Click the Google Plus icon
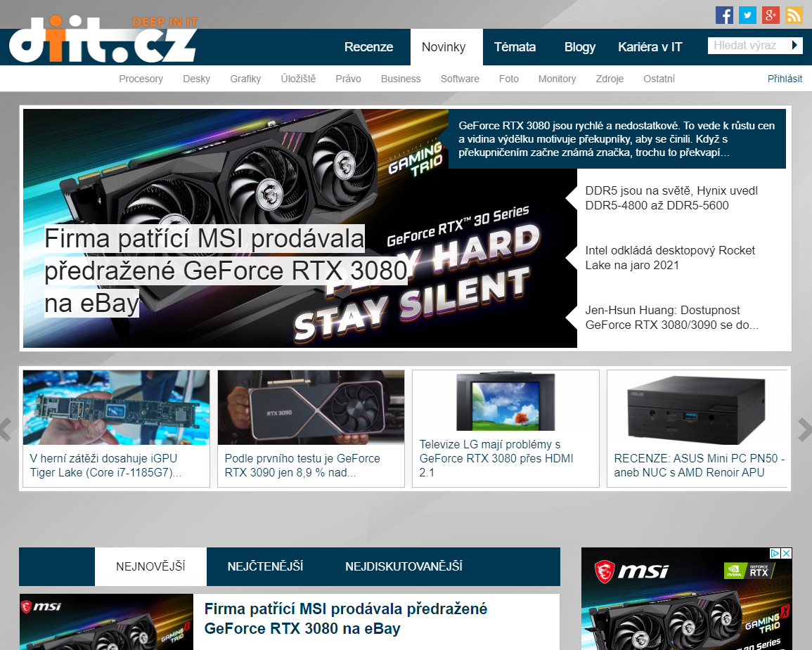 (771, 15)
